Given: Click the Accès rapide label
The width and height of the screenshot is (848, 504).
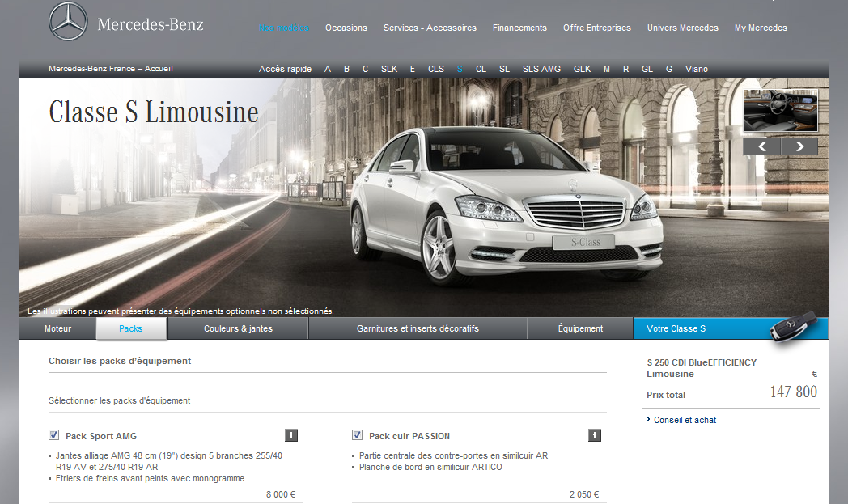Looking at the screenshot, I should (285, 70).
